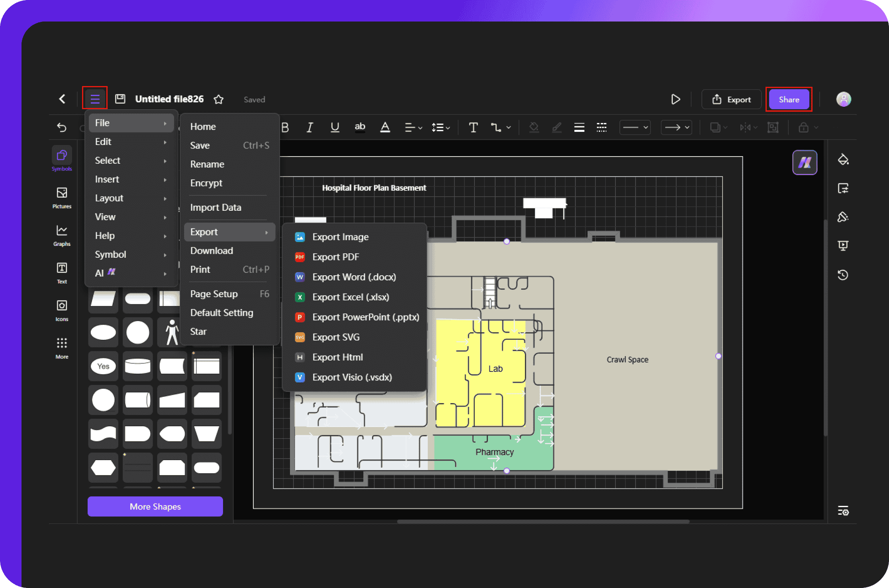Toggle the star/favorite for Untitled file826
This screenshot has width=889, height=588.
(219, 99)
